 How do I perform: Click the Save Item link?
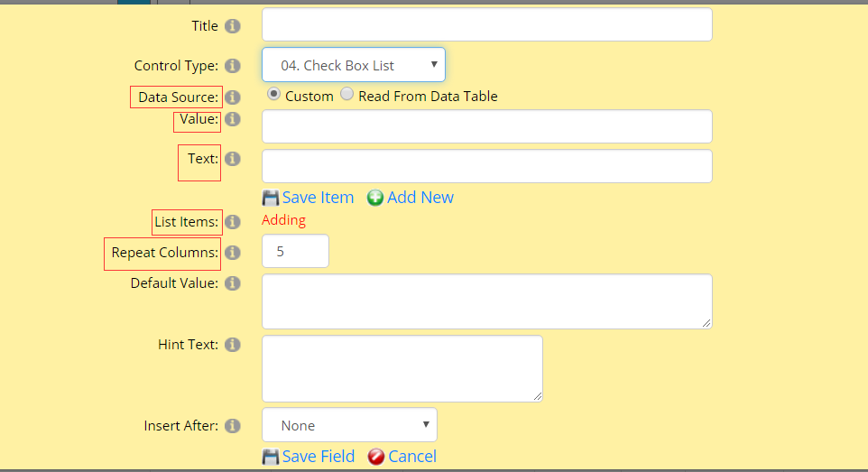(x=318, y=198)
